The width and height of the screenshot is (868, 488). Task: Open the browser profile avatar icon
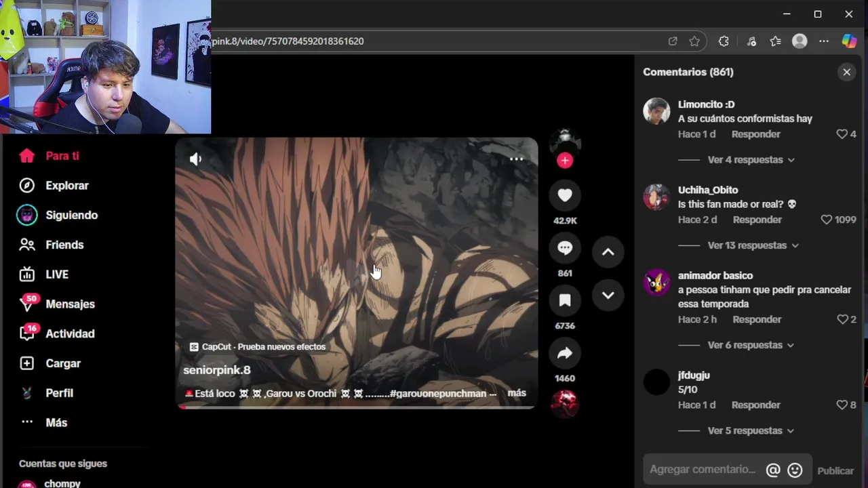[800, 41]
